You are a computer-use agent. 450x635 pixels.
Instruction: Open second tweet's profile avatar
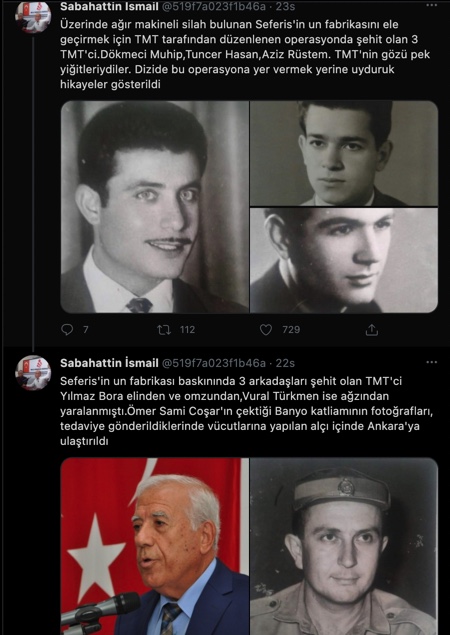click(33, 373)
